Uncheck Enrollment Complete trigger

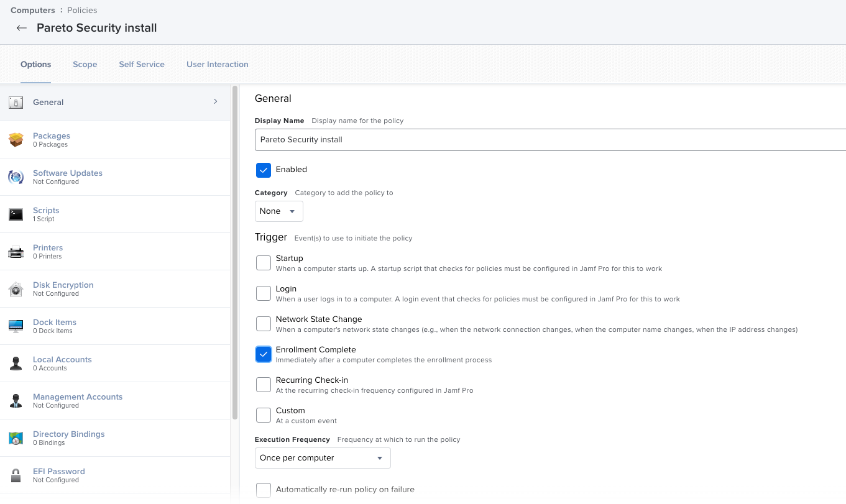click(264, 354)
